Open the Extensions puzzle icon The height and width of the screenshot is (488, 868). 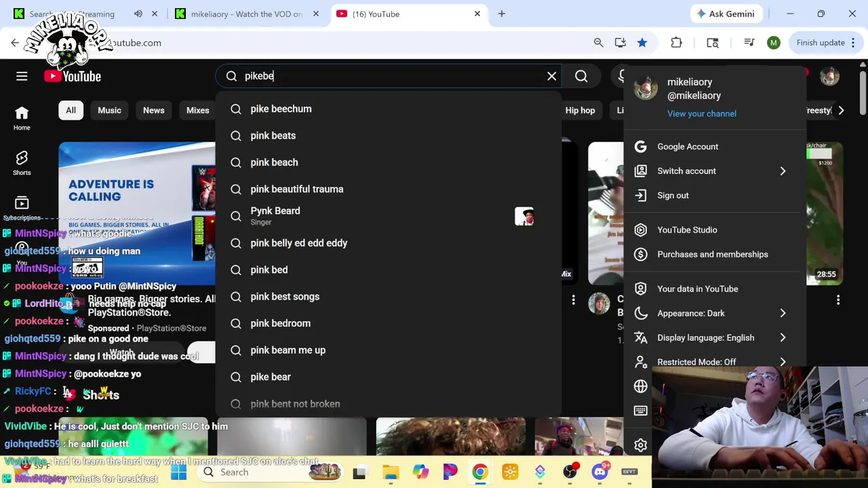(x=676, y=43)
